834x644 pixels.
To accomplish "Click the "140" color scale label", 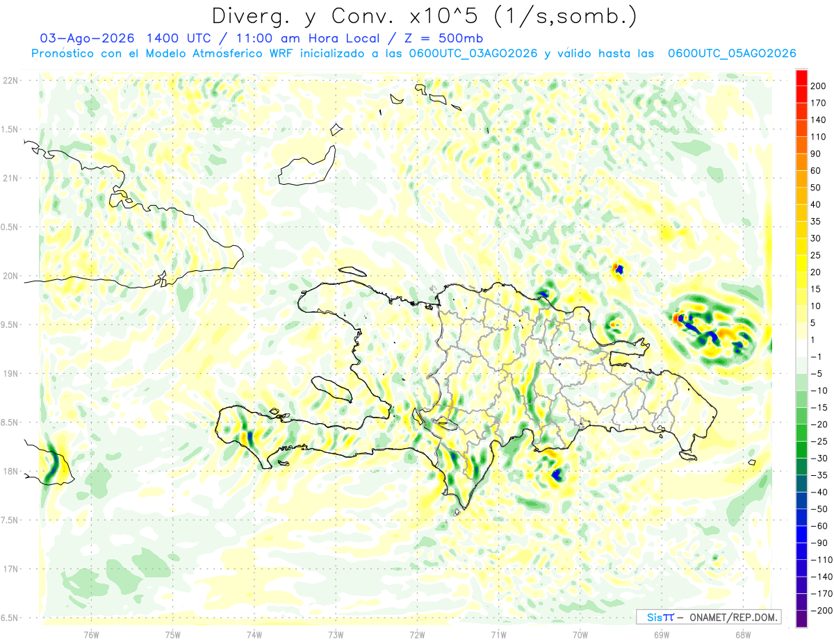I will (x=818, y=120).
